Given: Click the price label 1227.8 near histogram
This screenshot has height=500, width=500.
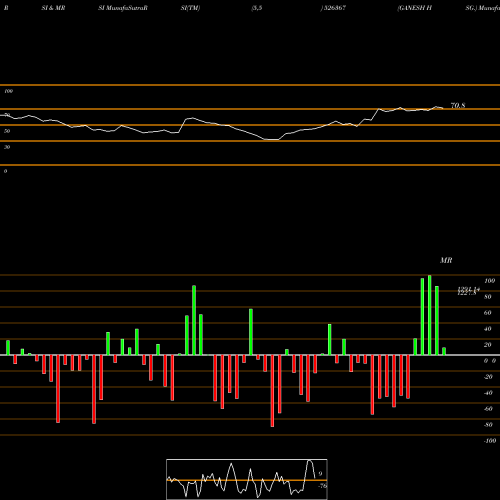Looking at the screenshot, I should pos(467,293).
